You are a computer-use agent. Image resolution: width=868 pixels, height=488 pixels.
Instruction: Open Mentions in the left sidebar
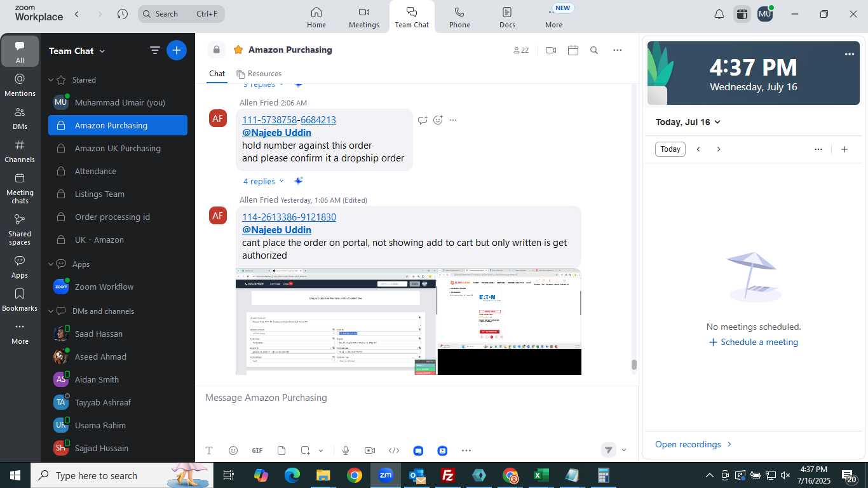click(20, 85)
